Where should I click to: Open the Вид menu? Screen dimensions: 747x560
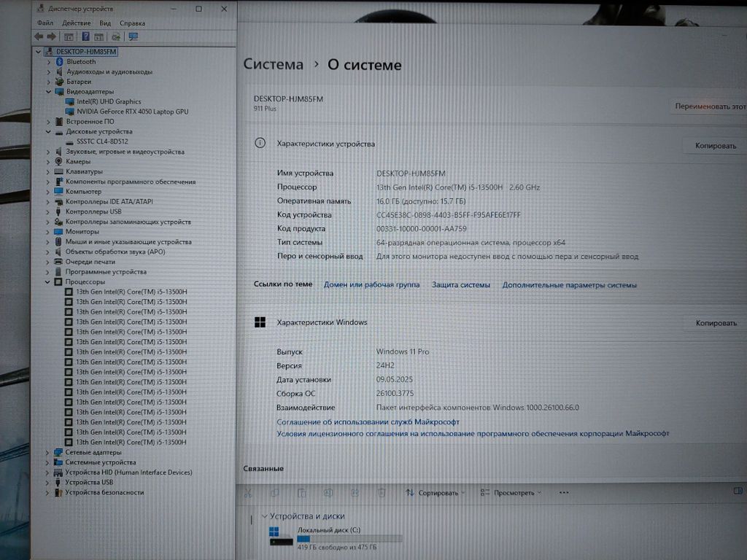(x=105, y=23)
